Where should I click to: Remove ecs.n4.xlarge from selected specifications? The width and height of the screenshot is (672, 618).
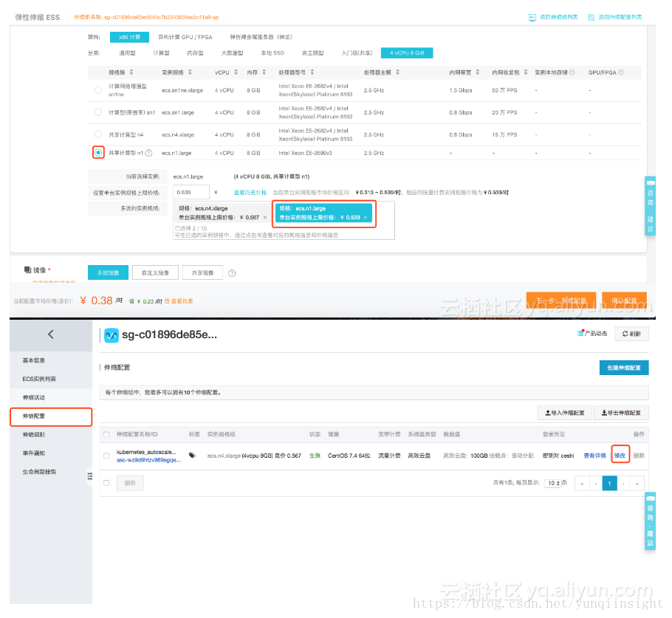[x=265, y=218]
